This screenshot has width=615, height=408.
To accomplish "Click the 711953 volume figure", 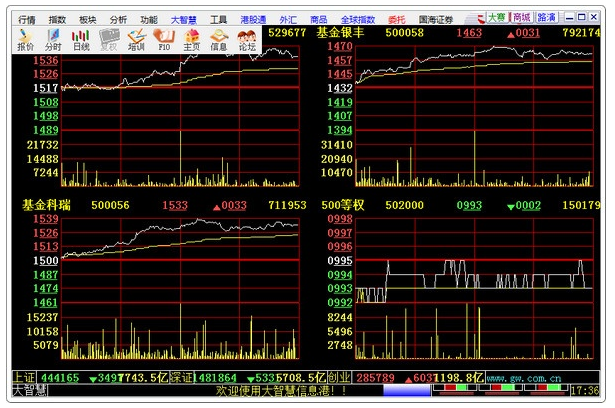I will pyautogui.click(x=287, y=205).
